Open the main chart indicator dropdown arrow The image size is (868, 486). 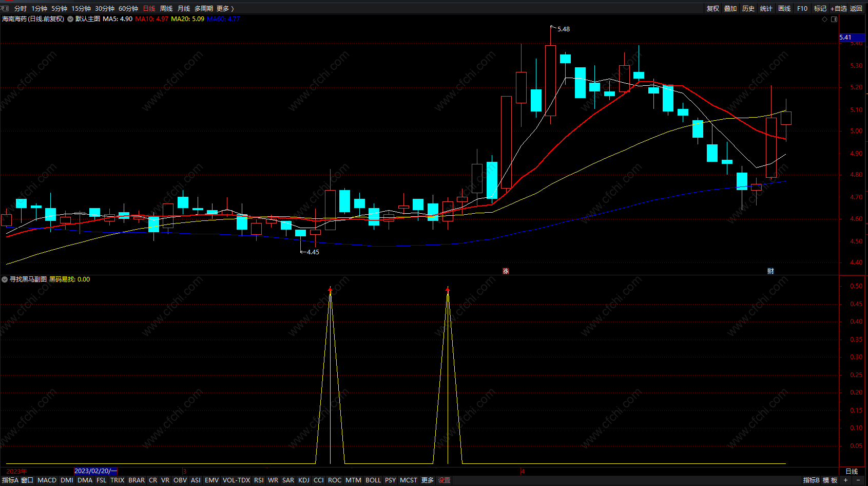tap(70, 19)
